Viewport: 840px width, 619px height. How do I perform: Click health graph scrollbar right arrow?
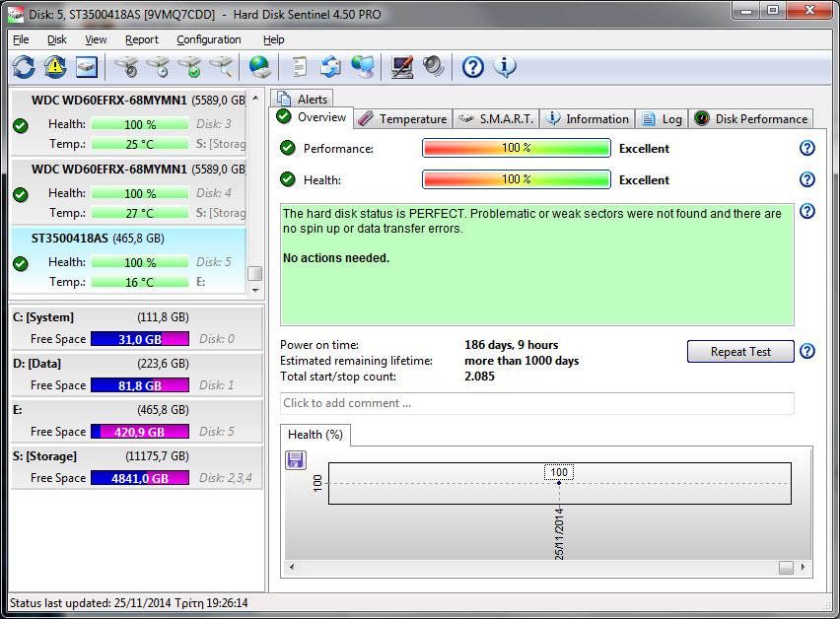pyautogui.click(x=804, y=567)
